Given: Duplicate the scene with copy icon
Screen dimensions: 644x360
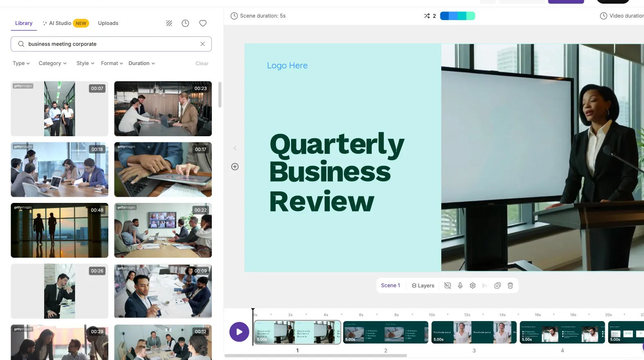Looking at the screenshot, I should point(497,286).
